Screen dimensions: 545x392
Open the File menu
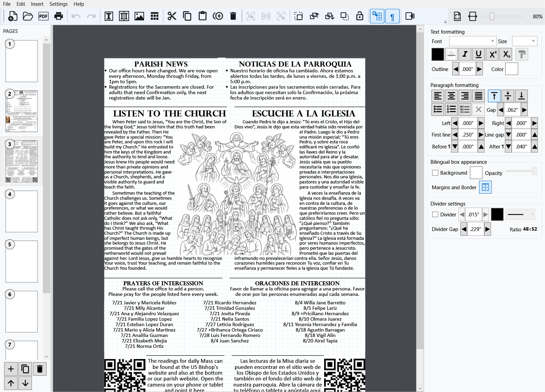tap(7, 4)
